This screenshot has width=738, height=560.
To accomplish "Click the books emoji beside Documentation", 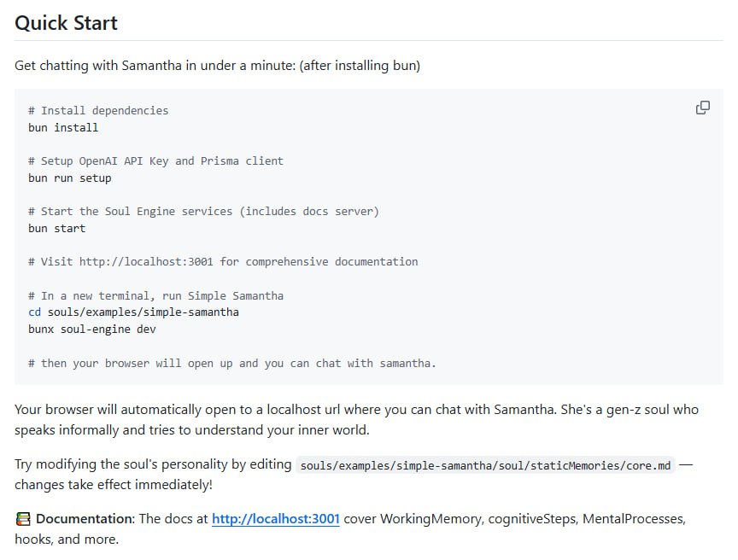I will pyautogui.click(x=23, y=519).
